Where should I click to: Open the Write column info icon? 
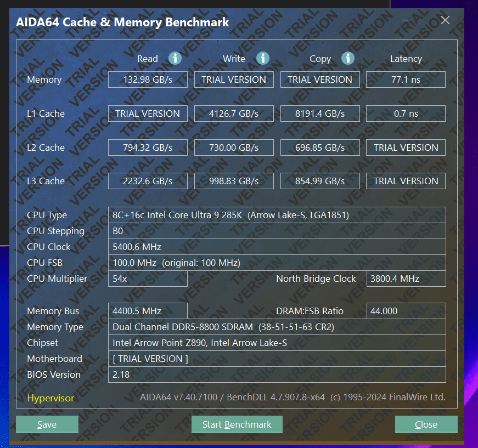tap(262, 58)
